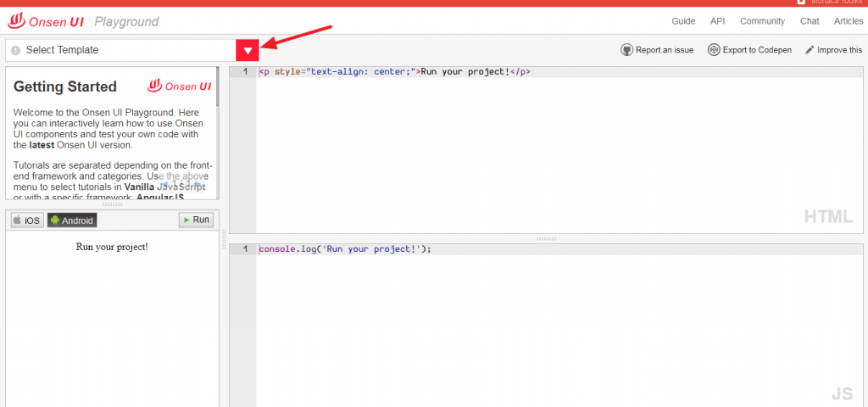The image size is (868, 407).
Task: Click the Codepen icon
Action: point(714,50)
